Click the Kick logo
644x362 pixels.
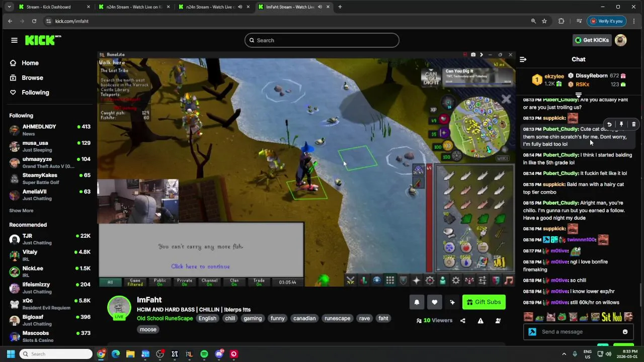42,40
